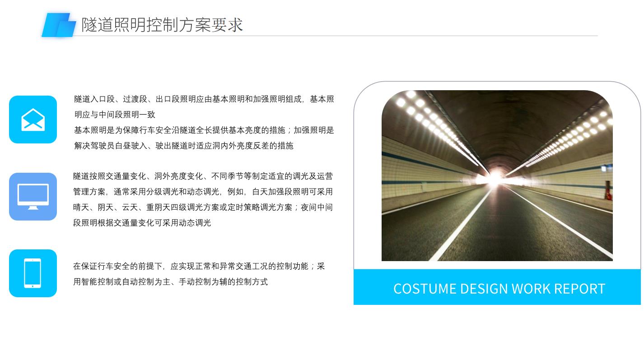
Task: Select the line starting 在保证行车安全的前提下
Action: 199,267
